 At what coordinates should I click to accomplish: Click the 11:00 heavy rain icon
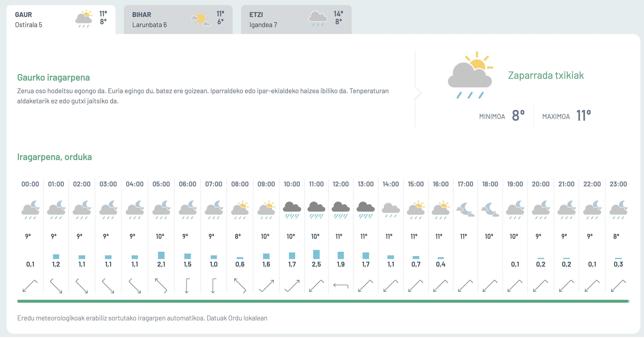point(316,210)
